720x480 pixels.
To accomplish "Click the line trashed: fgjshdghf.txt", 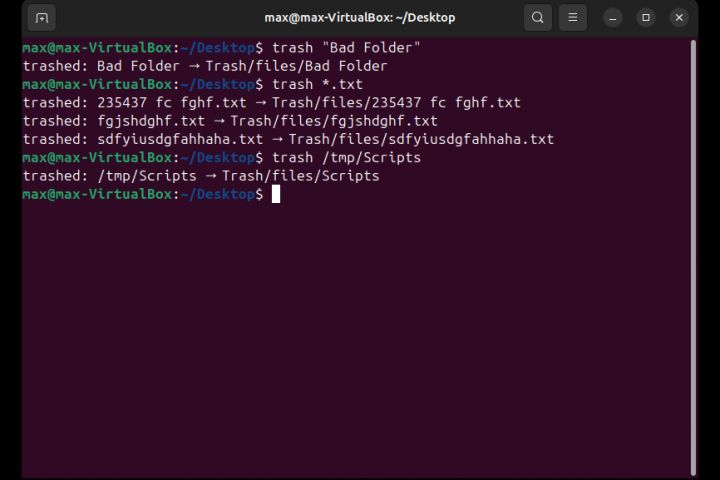I will coord(230,121).
